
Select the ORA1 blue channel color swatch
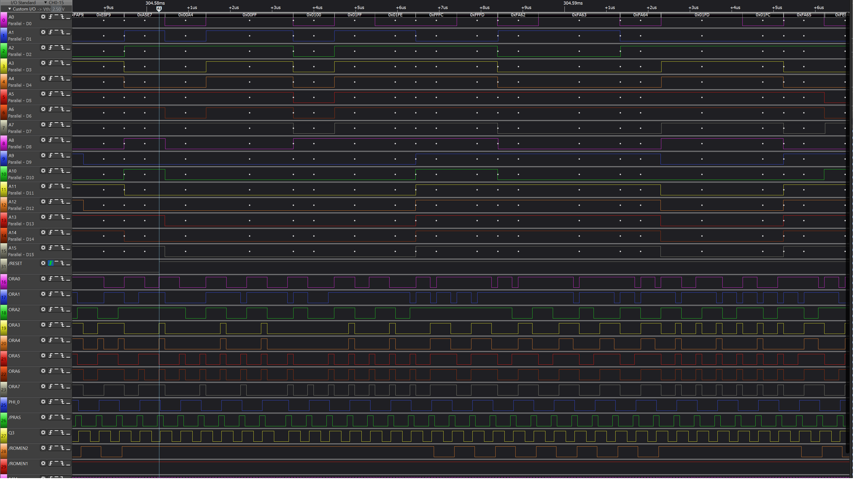[3, 297]
